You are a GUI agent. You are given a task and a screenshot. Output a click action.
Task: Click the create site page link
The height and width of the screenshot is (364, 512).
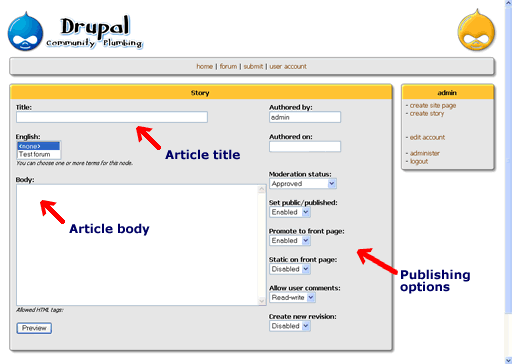click(x=433, y=105)
